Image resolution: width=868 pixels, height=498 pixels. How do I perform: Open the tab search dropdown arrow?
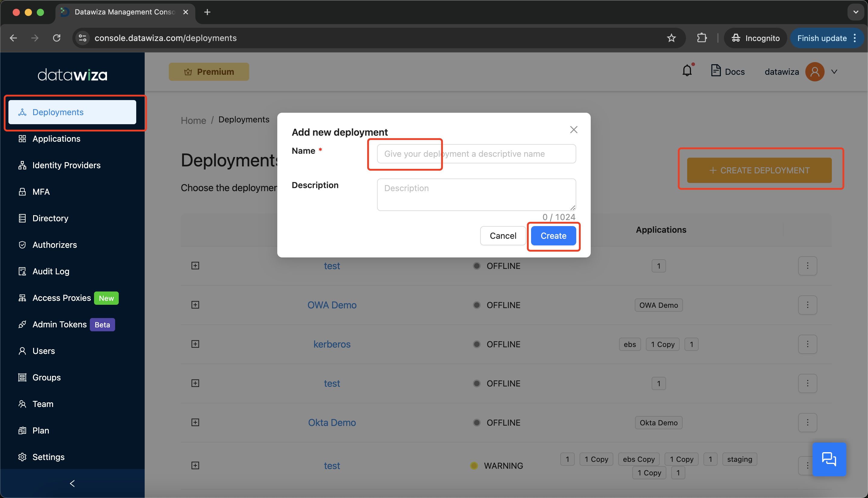click(x=855, y=12)
